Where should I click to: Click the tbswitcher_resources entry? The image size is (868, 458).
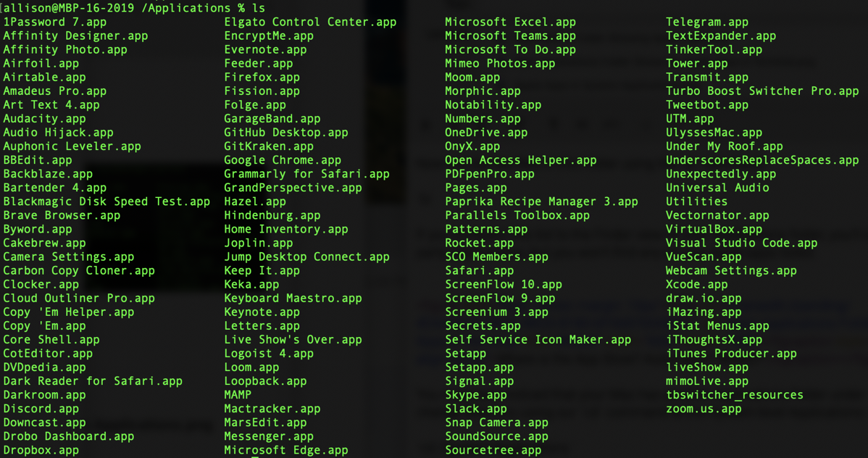coord(735,395)
